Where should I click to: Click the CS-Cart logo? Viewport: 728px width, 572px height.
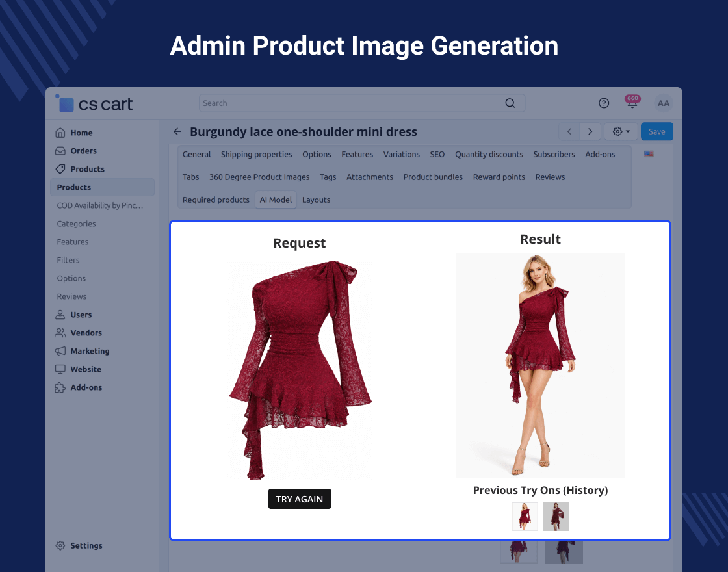(x=95, y=104)
